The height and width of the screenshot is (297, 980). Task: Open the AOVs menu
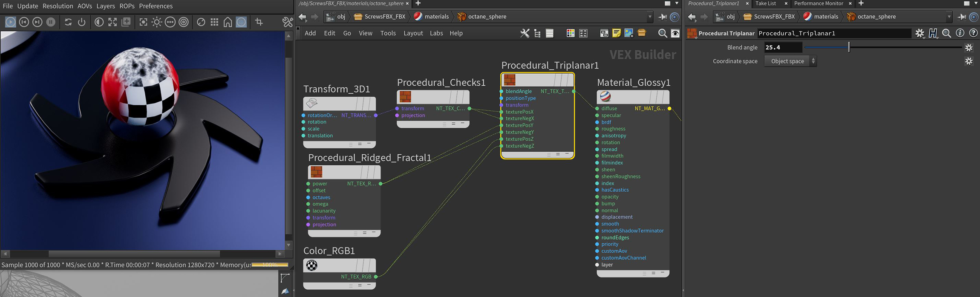pos(84,6)
